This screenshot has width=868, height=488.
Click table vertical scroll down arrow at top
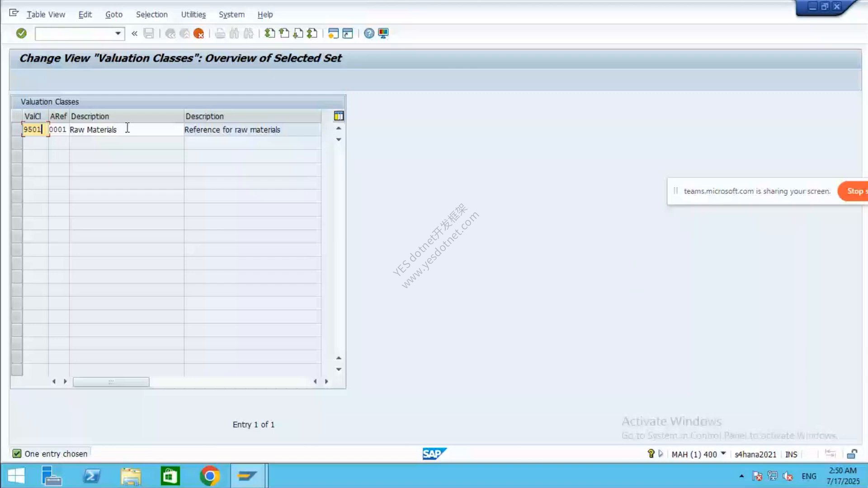click(339, 140)
